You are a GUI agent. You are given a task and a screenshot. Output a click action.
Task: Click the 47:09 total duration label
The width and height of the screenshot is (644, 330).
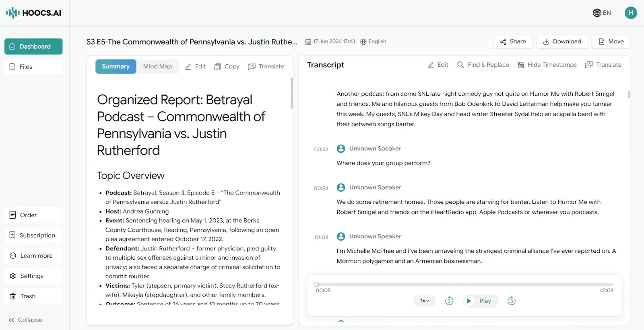[x=607, y=290]
